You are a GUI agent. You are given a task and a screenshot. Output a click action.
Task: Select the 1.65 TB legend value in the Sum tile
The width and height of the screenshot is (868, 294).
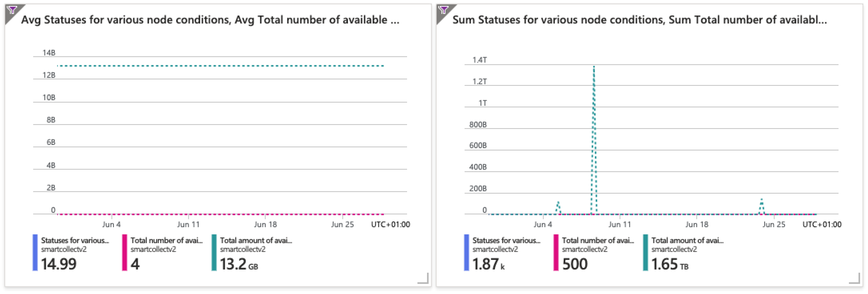click(670, 264)
